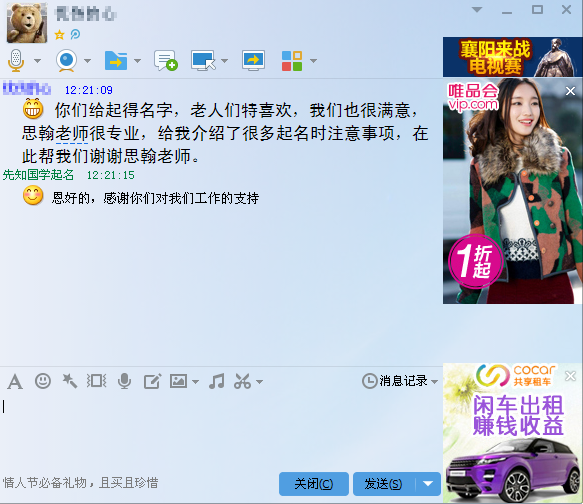
Task: Expand the screenshot scissors dropdown arrow
Action: pos(260,382)
